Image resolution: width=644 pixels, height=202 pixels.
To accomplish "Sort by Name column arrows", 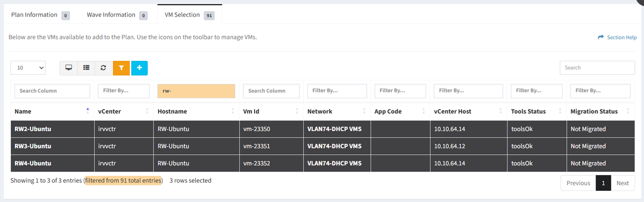I will 87,111.
